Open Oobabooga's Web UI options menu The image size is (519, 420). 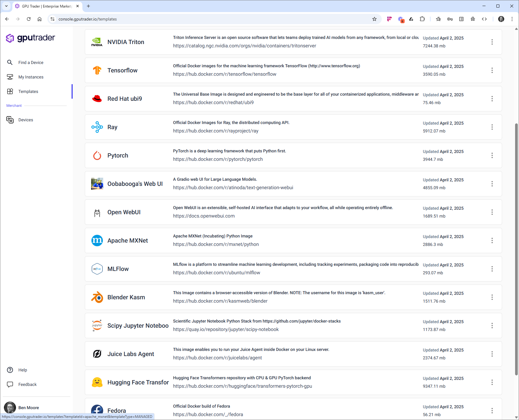(x=492, y=184)
